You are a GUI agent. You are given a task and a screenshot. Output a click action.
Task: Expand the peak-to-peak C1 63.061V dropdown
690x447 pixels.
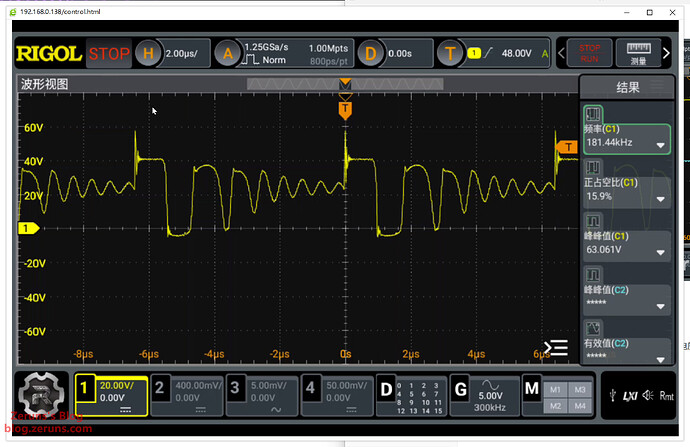tap(660, 252)
